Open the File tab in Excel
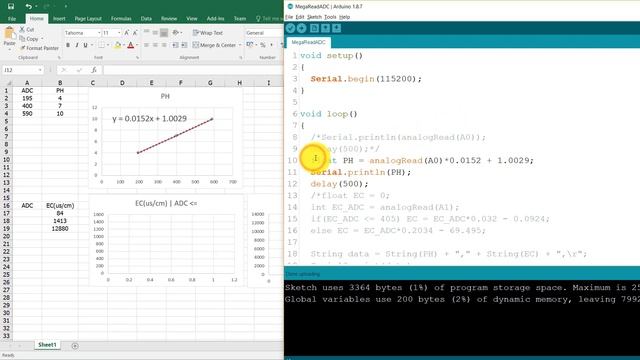The image size is (640, 360). coord(12,19)
